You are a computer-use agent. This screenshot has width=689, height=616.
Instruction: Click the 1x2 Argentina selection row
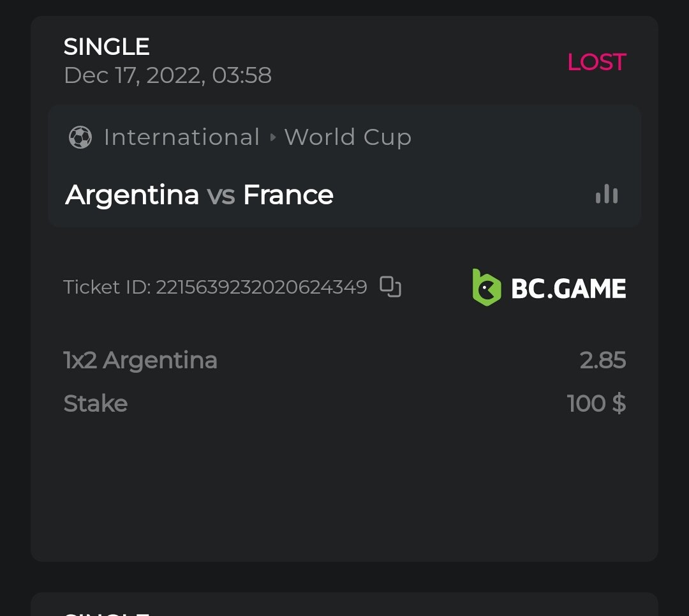(141, 361)
